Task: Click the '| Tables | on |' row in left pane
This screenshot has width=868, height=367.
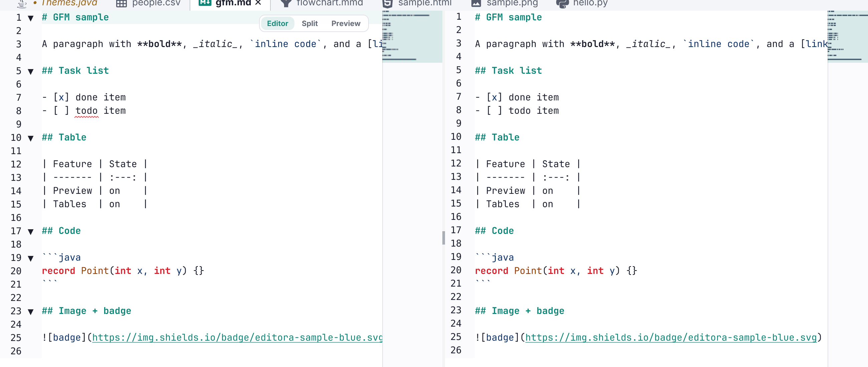Action: pos(95,204)
